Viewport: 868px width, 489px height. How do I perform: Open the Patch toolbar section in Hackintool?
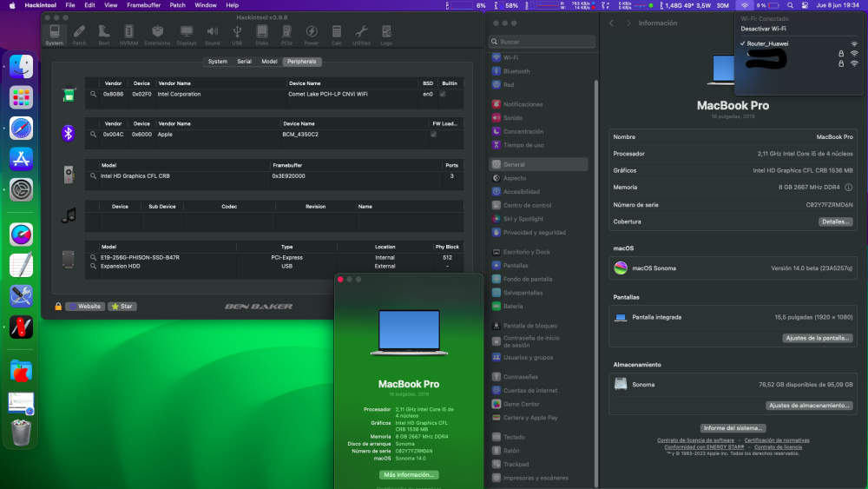(x=79, y=35)
